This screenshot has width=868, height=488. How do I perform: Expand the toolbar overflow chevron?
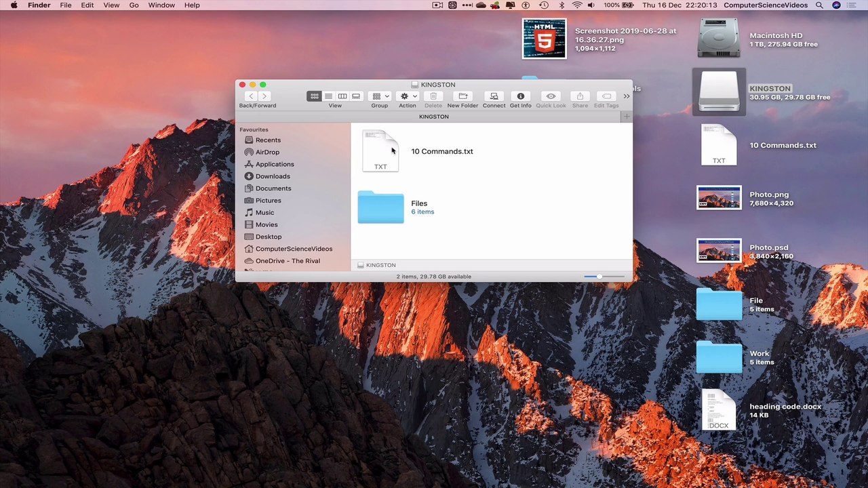click(x=626, y=96)
